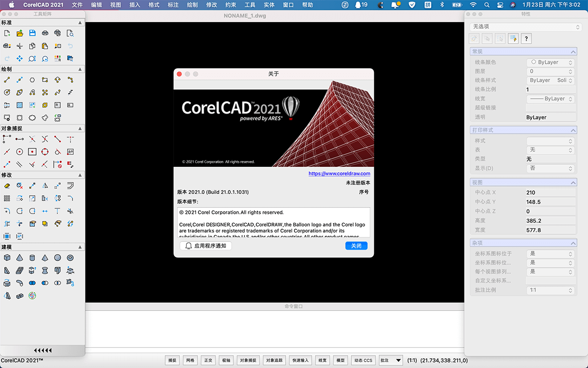Choose the Polygon hexagon tool
This screenshot has width=588, height=368.
tap(32, 79)
